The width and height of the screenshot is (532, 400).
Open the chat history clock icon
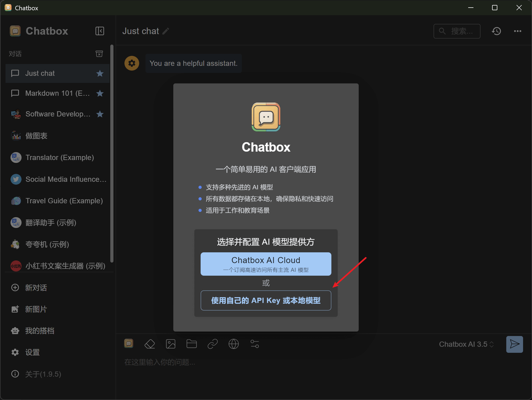496,31
